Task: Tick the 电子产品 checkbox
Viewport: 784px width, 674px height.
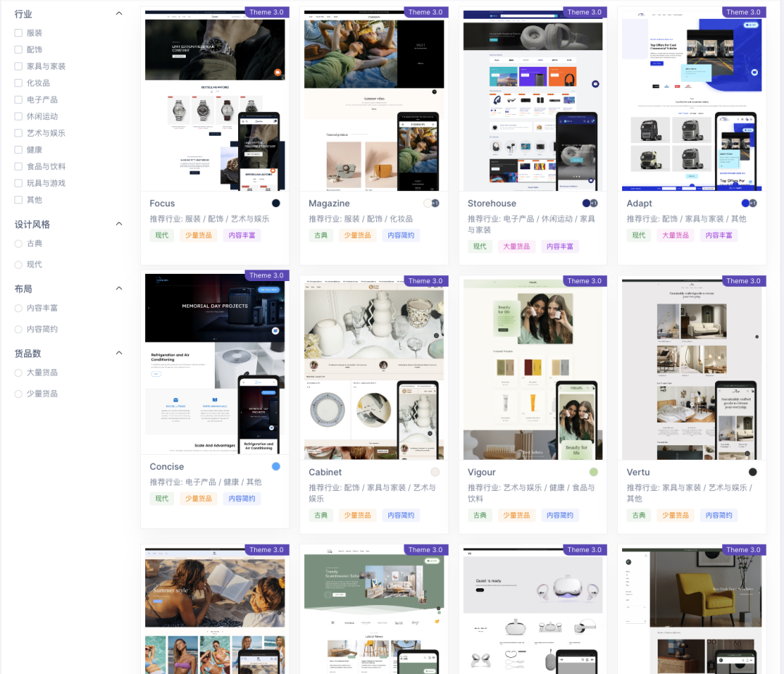Action: (x=19, y=100)
